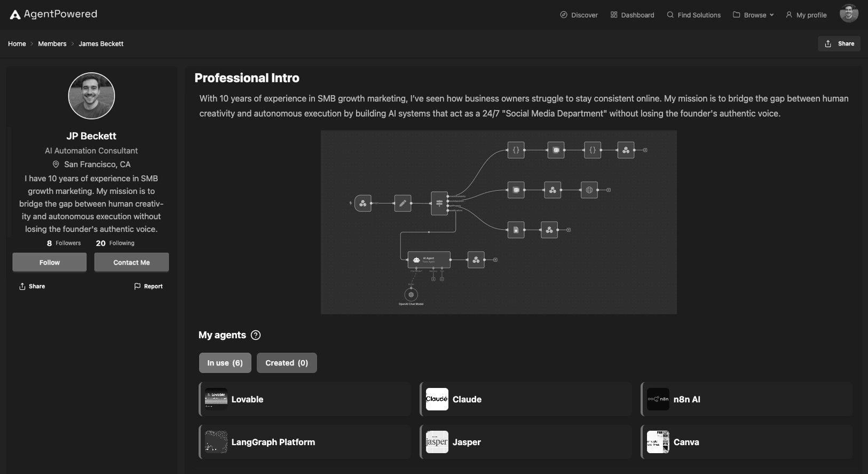Screen dimensions: 868x474
Task: Click the n8n AI logo icon
Action: click(x=658, y=399)
